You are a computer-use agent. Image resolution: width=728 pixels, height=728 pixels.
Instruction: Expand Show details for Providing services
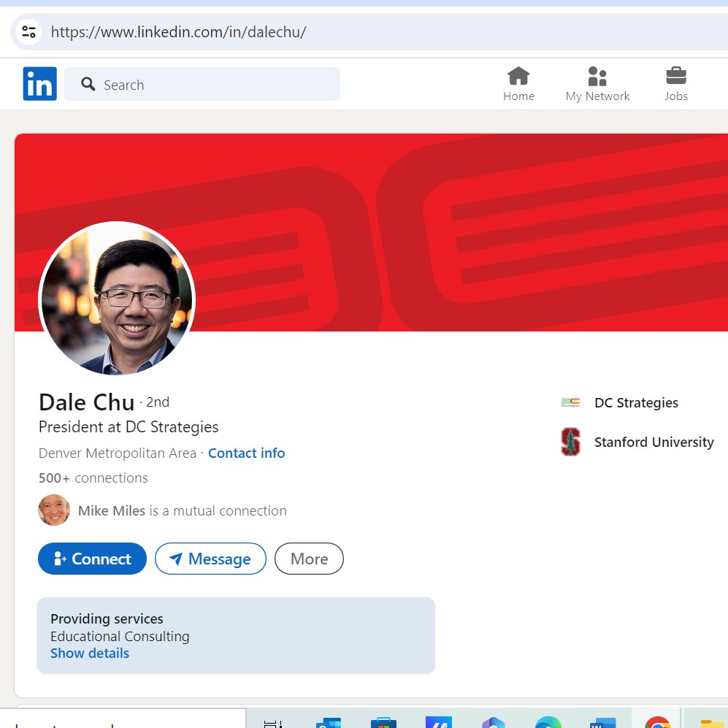(x=90, y=654)
